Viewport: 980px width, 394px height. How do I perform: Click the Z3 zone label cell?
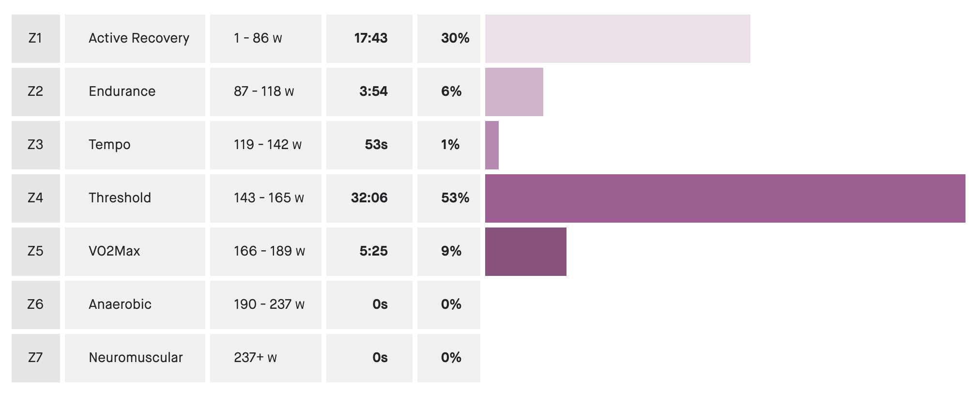tap(35, 145)
